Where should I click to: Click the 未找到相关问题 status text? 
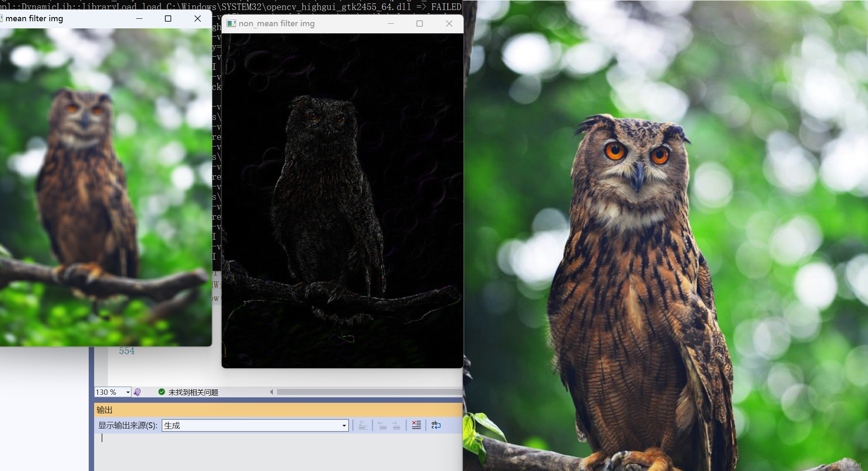[x=193, y=392]
